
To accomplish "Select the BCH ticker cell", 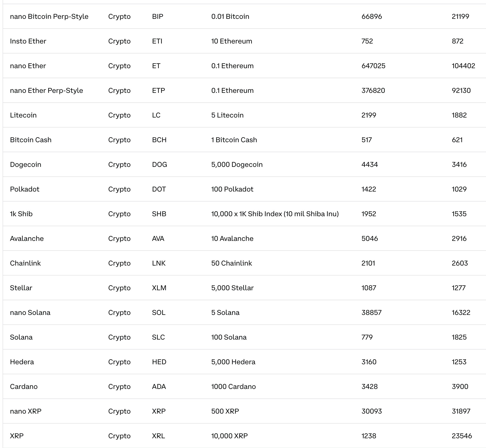I will (159, 140).
